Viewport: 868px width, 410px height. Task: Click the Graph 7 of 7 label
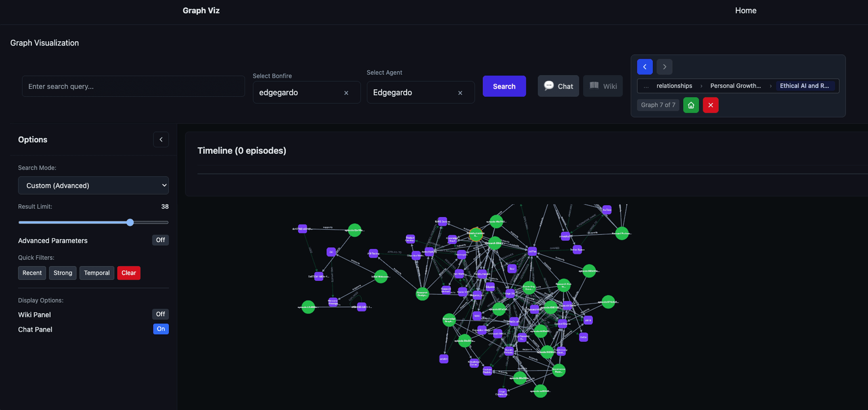[658, 105]
